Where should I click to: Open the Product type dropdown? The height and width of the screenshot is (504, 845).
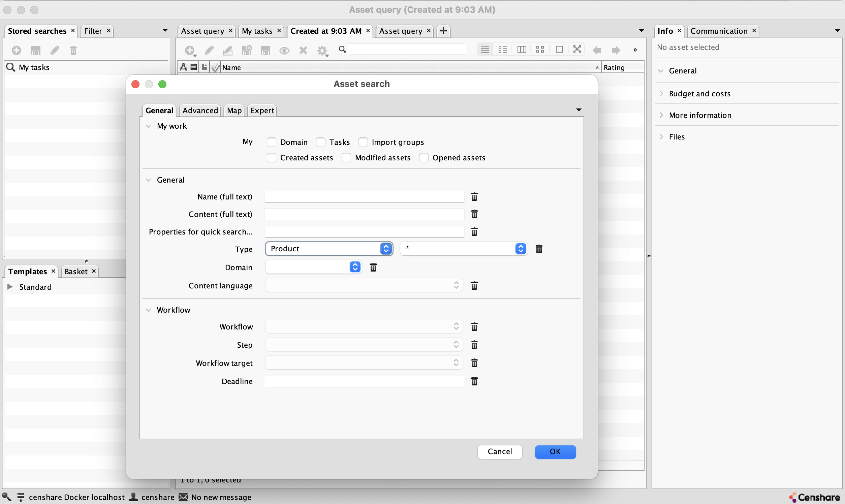(386, 249)
